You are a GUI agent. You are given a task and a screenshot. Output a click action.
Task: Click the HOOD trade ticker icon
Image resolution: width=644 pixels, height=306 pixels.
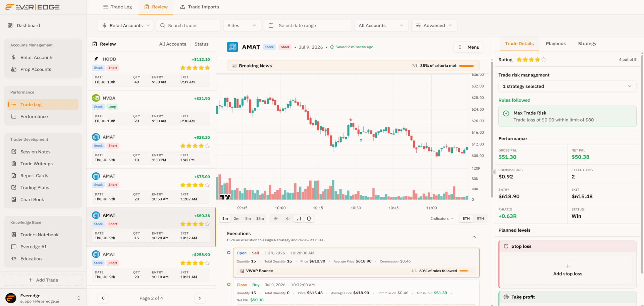pos(96,59)
